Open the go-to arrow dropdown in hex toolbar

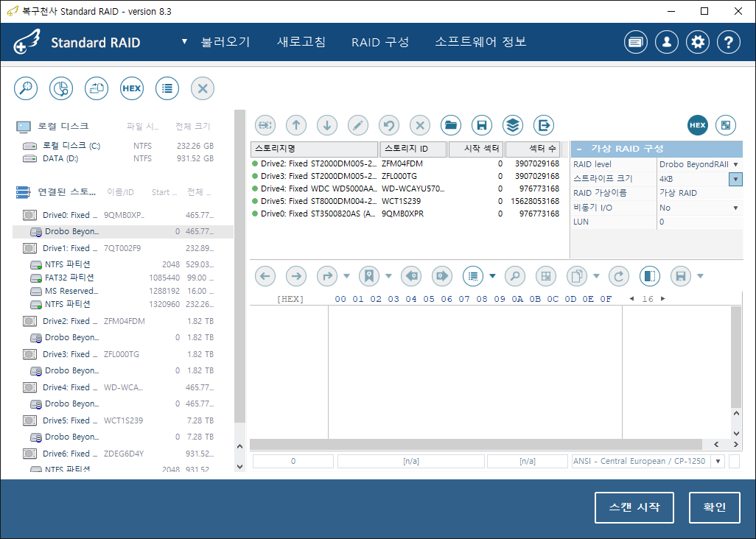pyautogui.click(x=346, y=276)
